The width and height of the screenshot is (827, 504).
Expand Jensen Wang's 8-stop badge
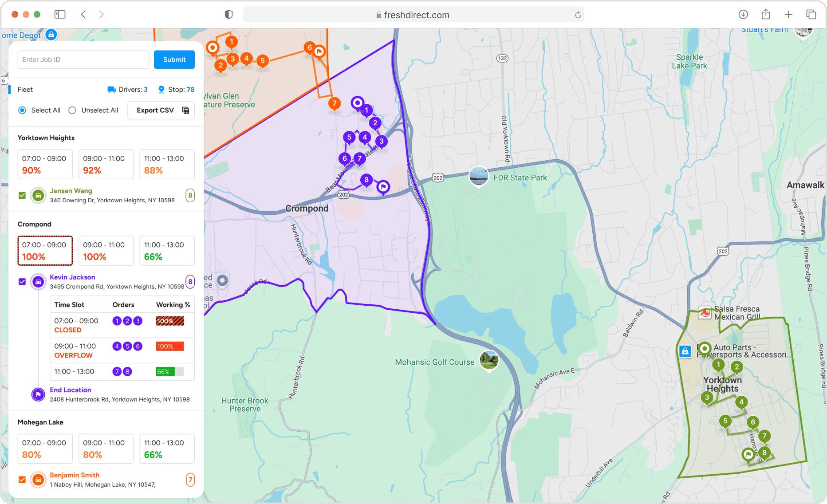pyautogui.click(x=190, y=195)
